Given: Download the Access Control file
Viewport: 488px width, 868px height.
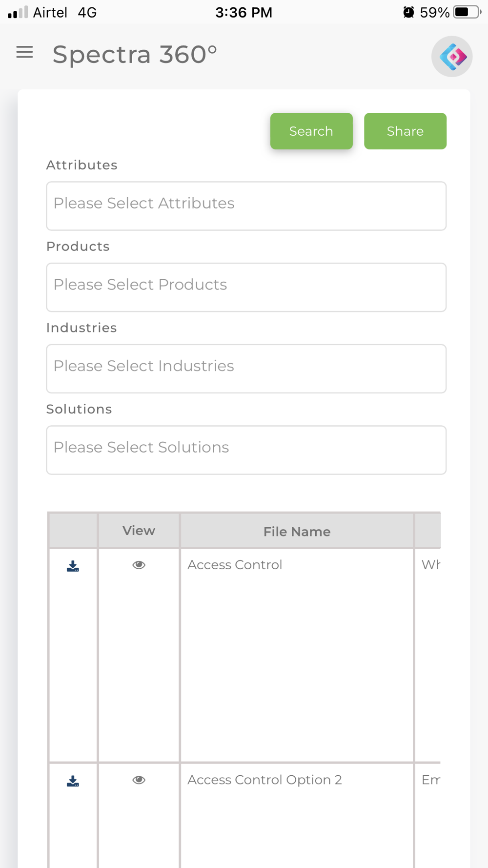Looking at the screenshot, I should point(73,566).
